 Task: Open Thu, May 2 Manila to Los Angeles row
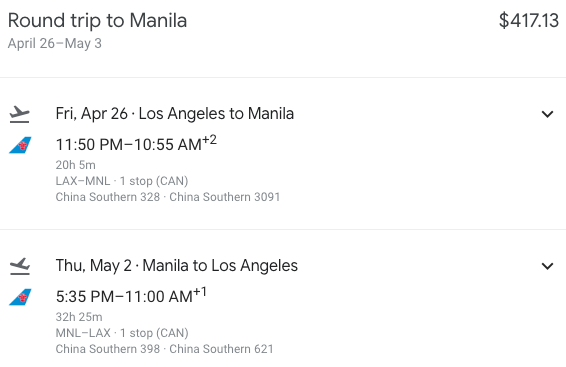[177, 266]
